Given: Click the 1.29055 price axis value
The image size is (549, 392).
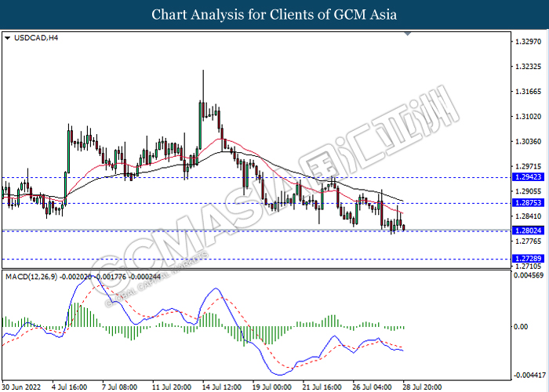Looking at the screenshot, I should coord(529,191).
